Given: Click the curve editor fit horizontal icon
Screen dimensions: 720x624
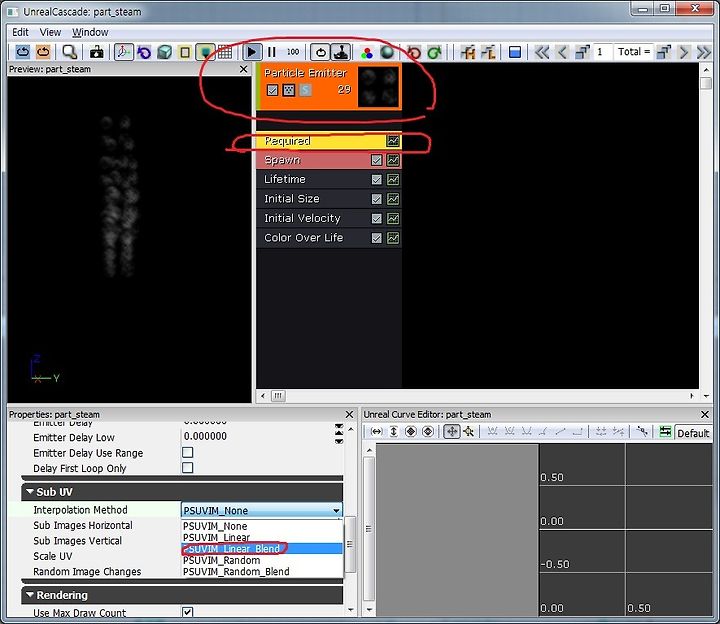Looking at the screenshot, I should point(377,432).
